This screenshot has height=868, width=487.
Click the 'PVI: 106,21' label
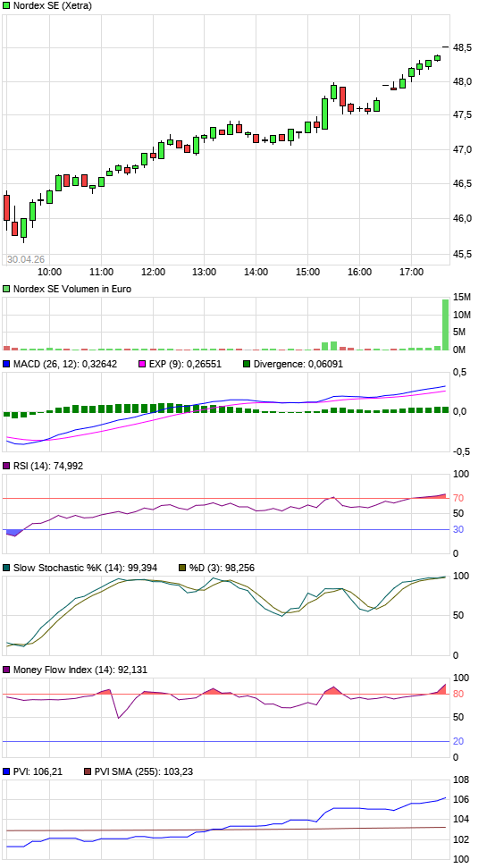pyautogui.click(x=38, y=771)
